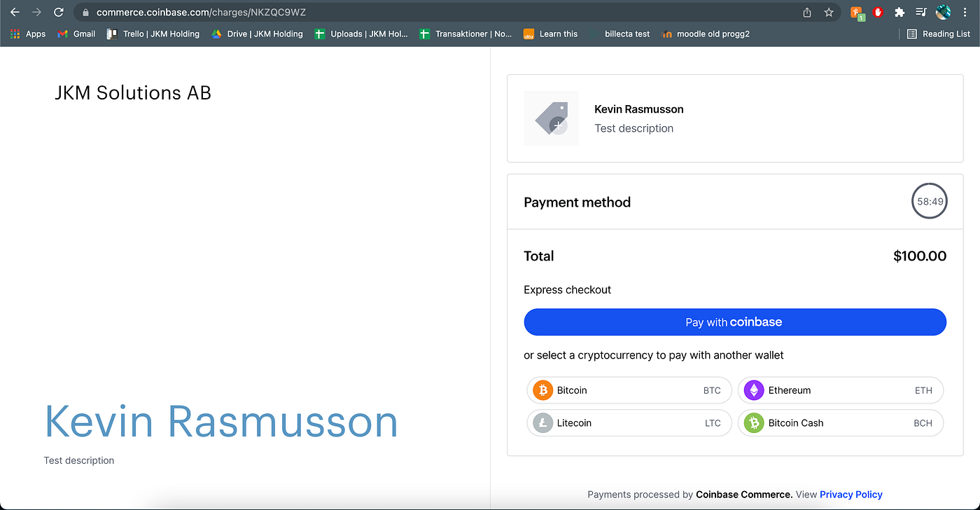
Task: Open the Trello | JKM Holding bookmark
Action: click(x=153, y=34)
